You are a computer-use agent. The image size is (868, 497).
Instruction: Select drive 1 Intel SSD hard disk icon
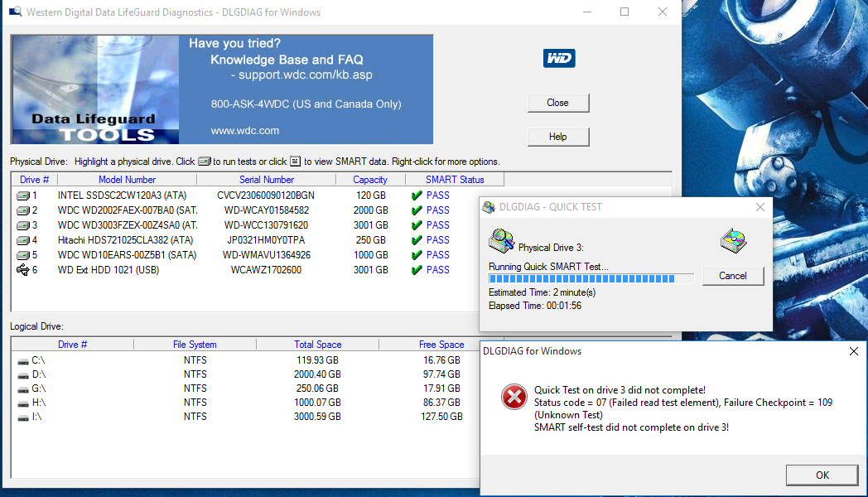point(22,196)
